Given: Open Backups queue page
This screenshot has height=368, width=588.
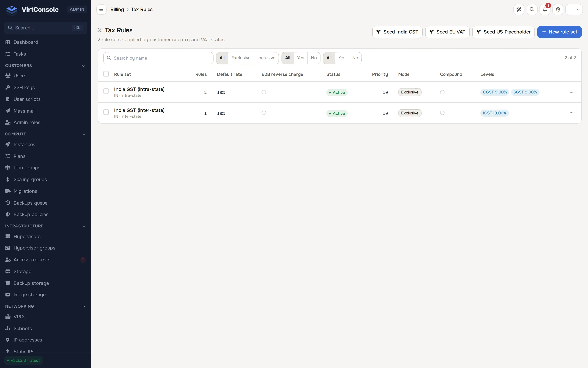Looking at the screenshot, I should pos(45,203).
